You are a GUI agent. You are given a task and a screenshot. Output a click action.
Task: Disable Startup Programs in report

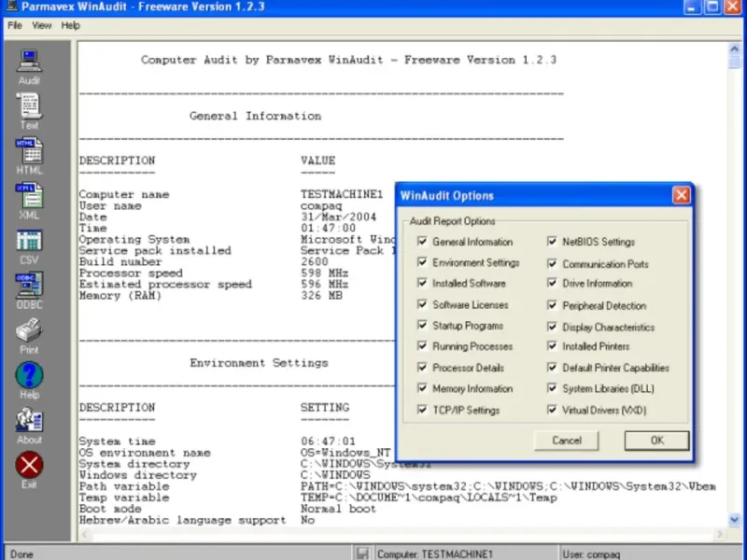pyautogui.click(x=422, y=325)
